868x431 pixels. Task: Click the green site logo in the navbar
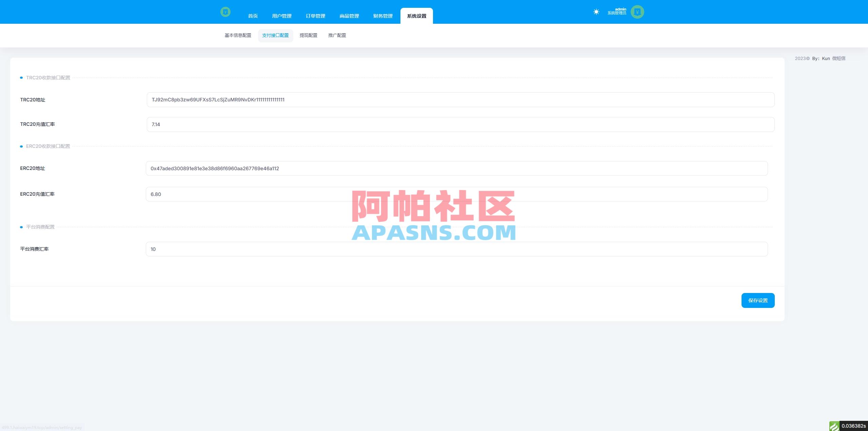[x=226, y=12]
